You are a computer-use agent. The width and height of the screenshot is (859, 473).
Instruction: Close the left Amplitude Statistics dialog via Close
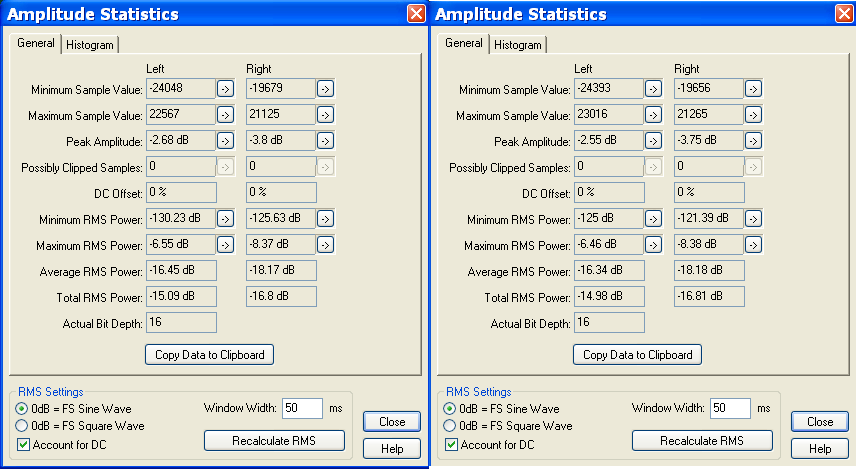click(392, 421)
